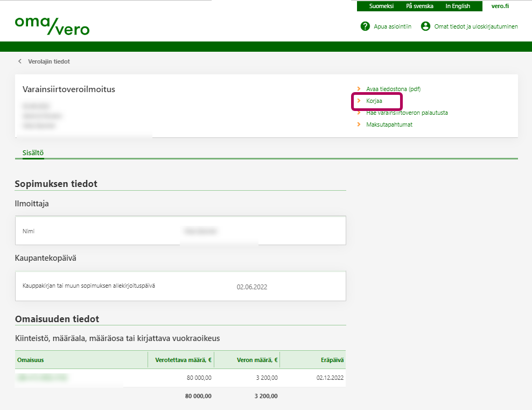Click arrow icon beside Avaa tiedostona (pdf)
The width and height of the screenshot is (532, 410).
pos(359,89)
